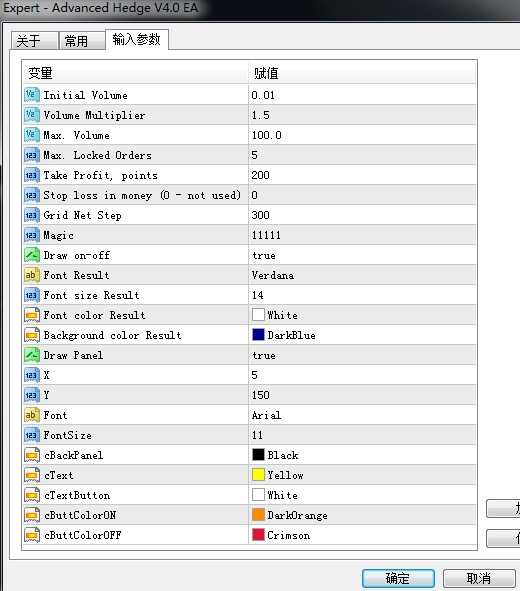Toggle the Draw Panel true value
The image size is (520, 591).
362,355
